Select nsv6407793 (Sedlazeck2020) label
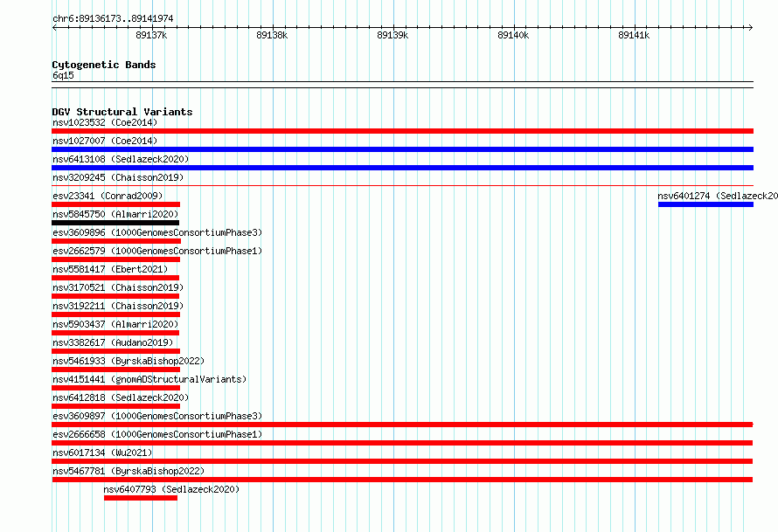The height and width of the screenshot is (532, 778). 171,489
